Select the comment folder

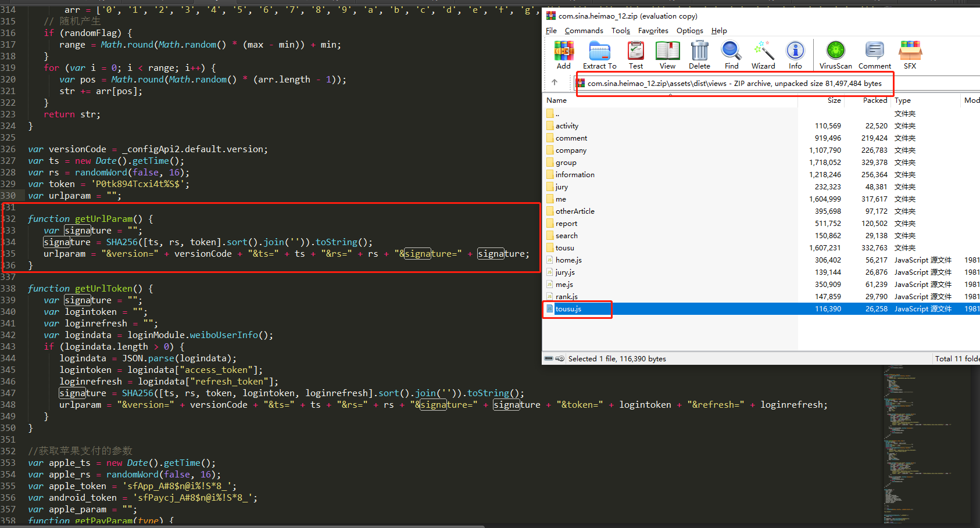(761, 138)
